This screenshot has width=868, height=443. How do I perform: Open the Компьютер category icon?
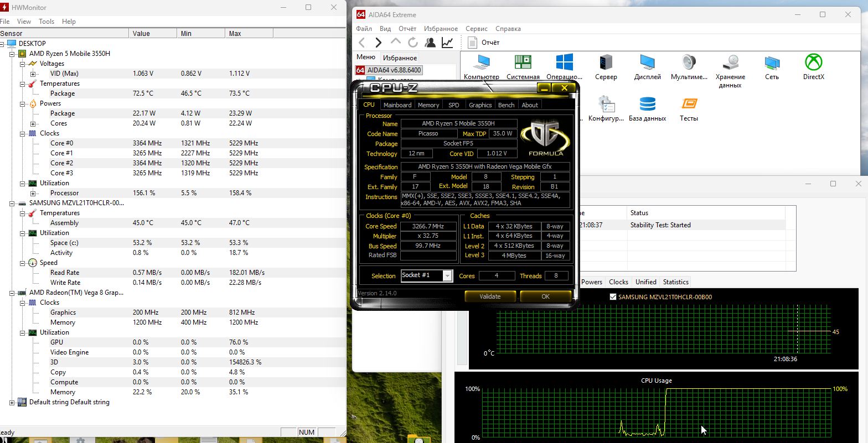[482, 67]
